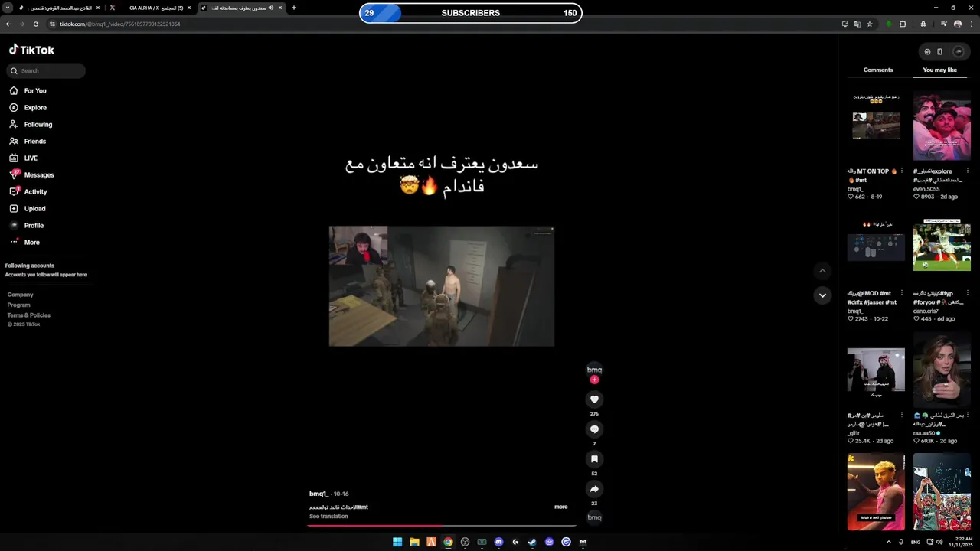Switch to Comments tab
Image resolution: width=980 pixels, height=551 pixels.
coord(878,70)
